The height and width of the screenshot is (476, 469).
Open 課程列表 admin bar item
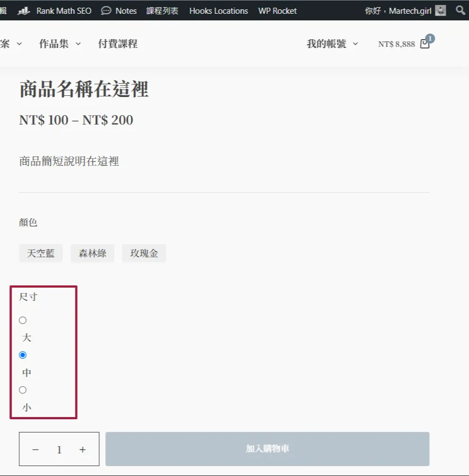162,10
